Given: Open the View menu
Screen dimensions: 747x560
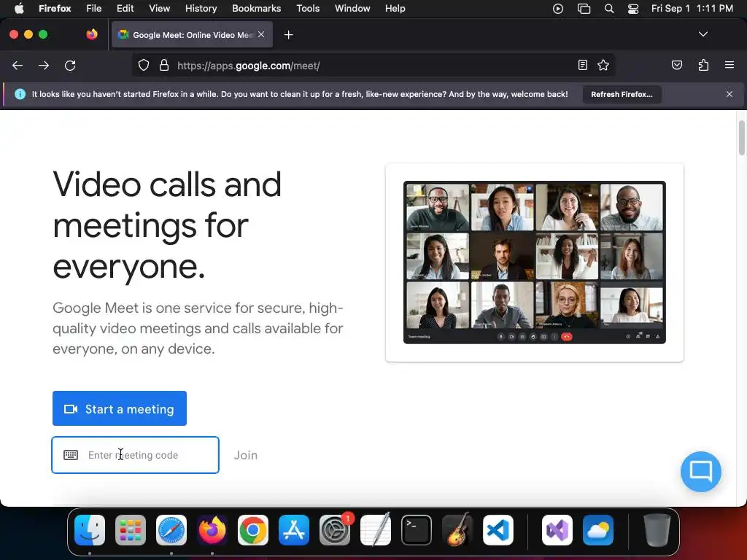Looking at the screenshot, I should coord(159,9).
